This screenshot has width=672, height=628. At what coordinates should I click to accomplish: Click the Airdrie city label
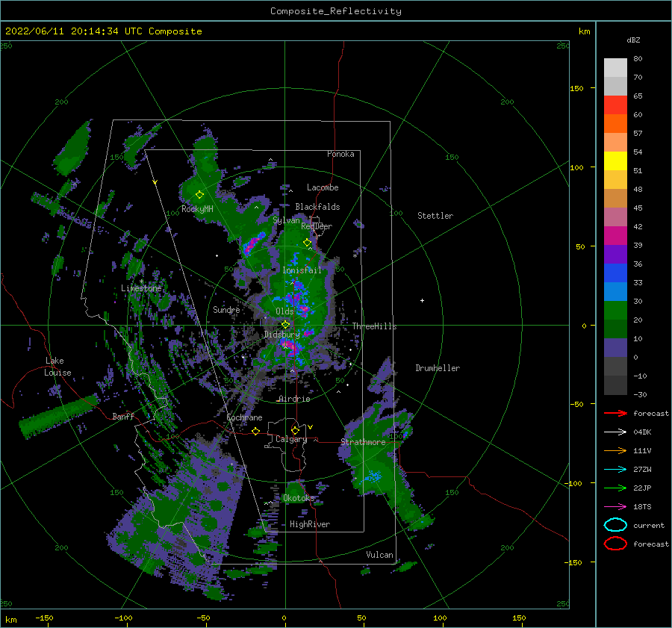(x=294, y=399)
